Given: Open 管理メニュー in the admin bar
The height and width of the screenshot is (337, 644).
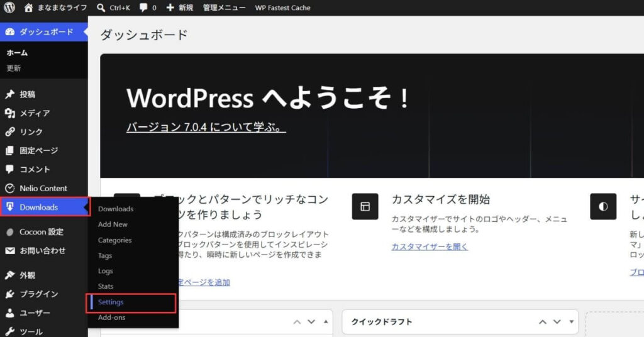Looking at the screenshot, I should point(225,8).
